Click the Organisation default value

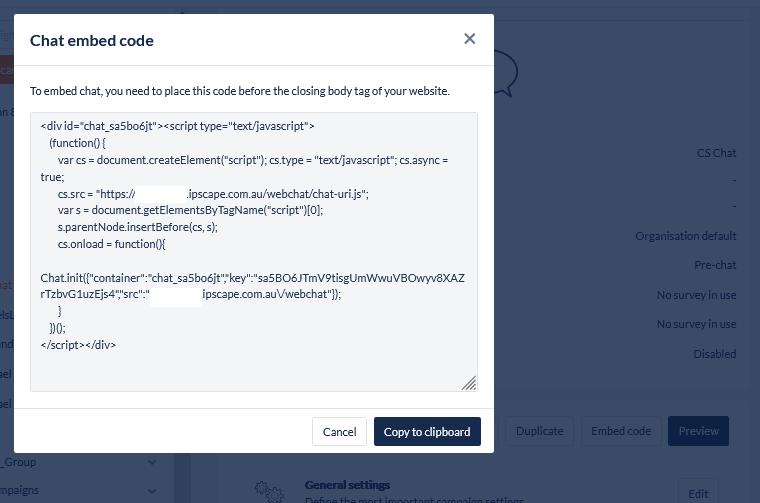coord(685,236)
